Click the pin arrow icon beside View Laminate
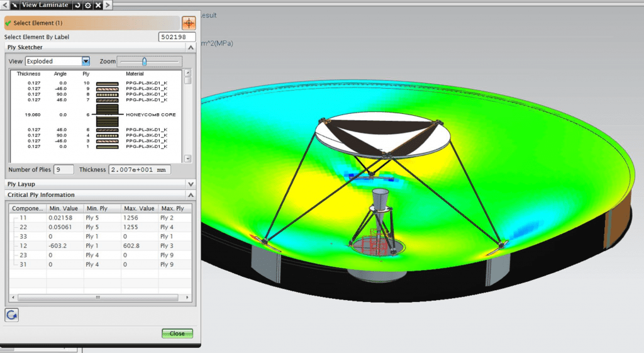Screen dimensions: 644x353 tap(13, 5)
